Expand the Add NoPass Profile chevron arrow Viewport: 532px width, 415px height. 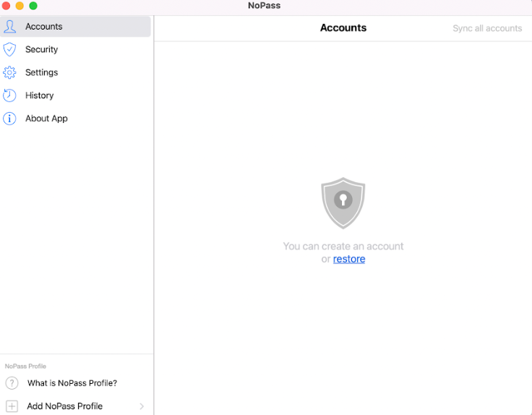click(x=142, y=406)
